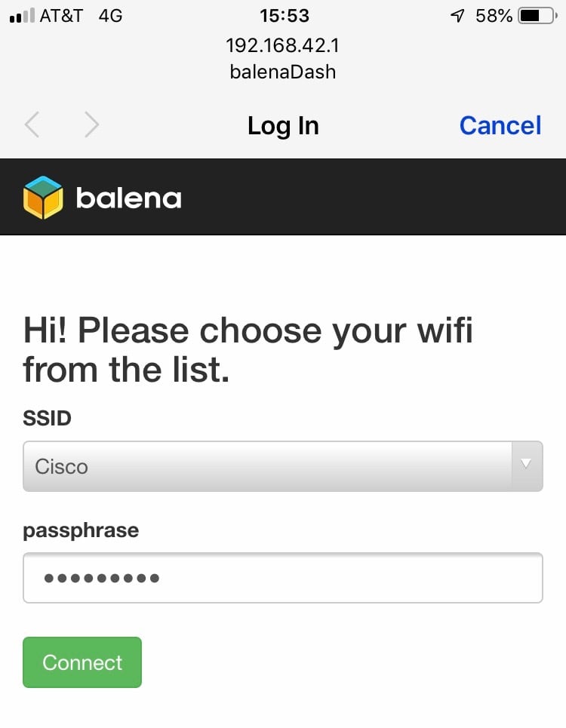566x728 pixels.
Task: Click the SSID field label
Action: tap(47, 418)
